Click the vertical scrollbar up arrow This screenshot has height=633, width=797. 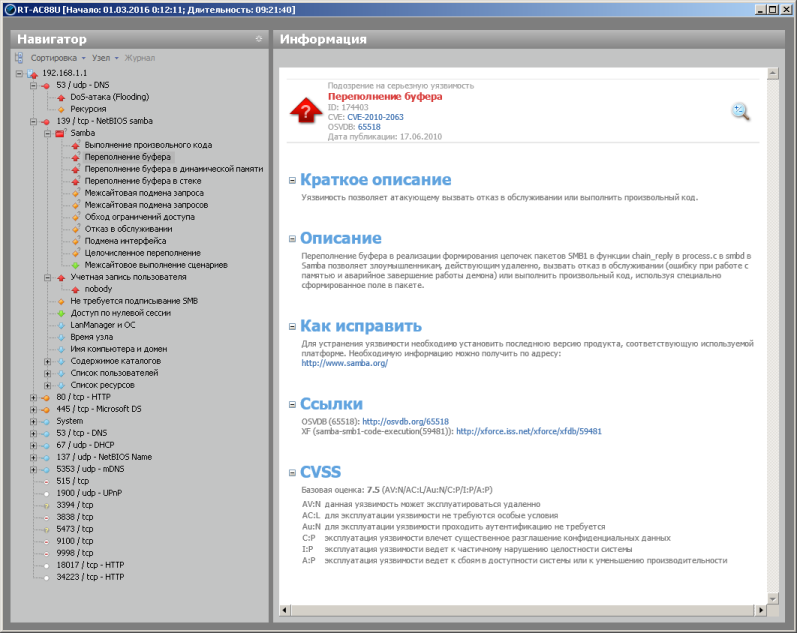tap(773, 74)
